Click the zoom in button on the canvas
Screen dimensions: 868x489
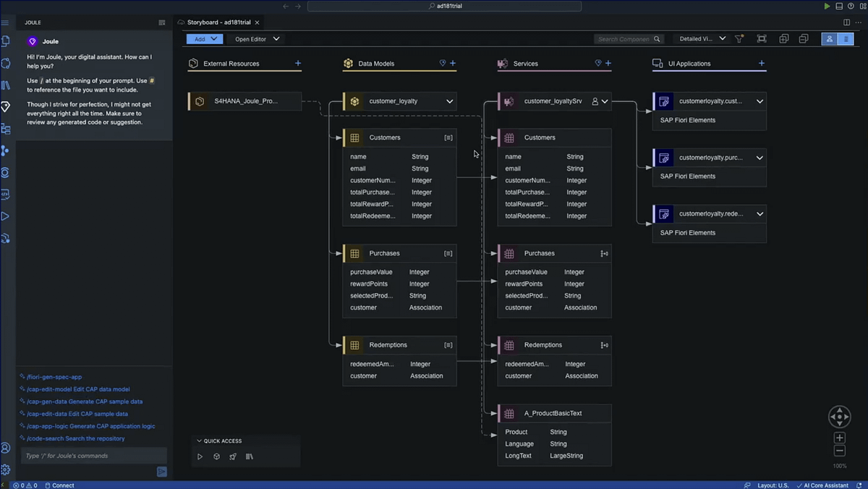[x=840, y=438]
